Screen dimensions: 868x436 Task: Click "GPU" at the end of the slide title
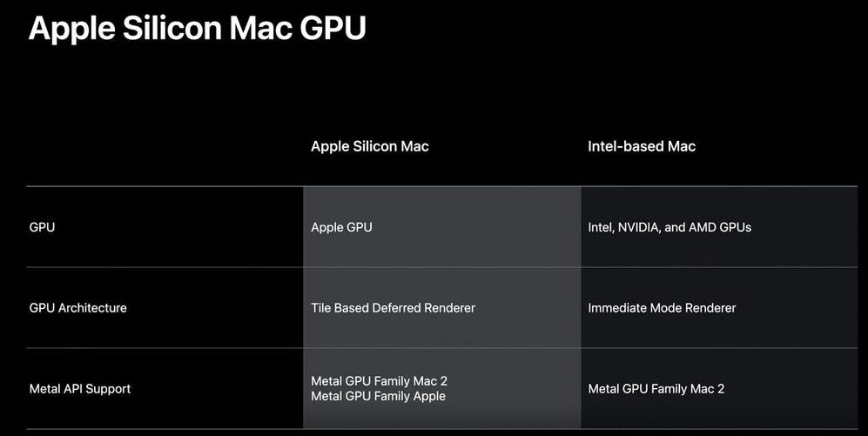(333, 29)
